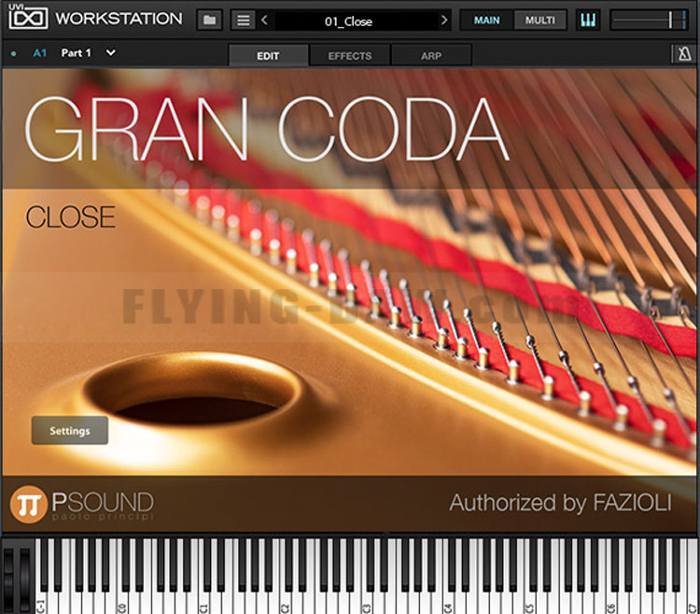Click the CLOSE mic position label
The height and width of the screenshot is (614, 700).
(71, 216)
